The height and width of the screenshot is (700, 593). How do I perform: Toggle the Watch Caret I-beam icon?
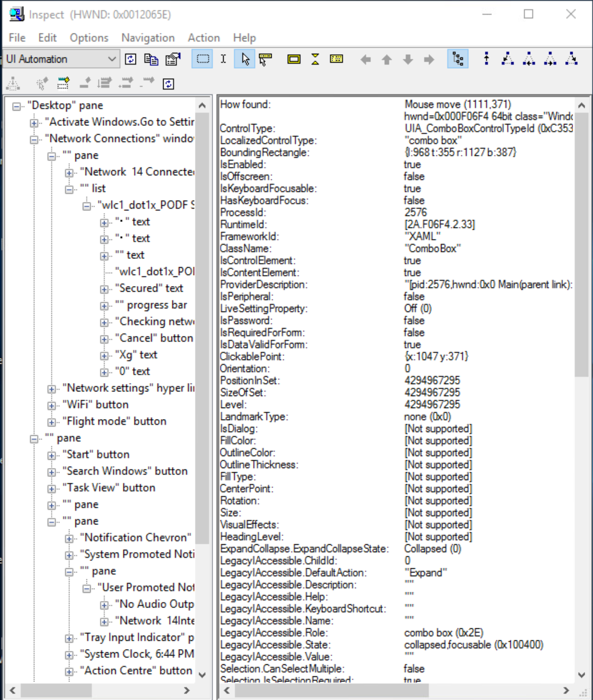(x=224, y=59)
